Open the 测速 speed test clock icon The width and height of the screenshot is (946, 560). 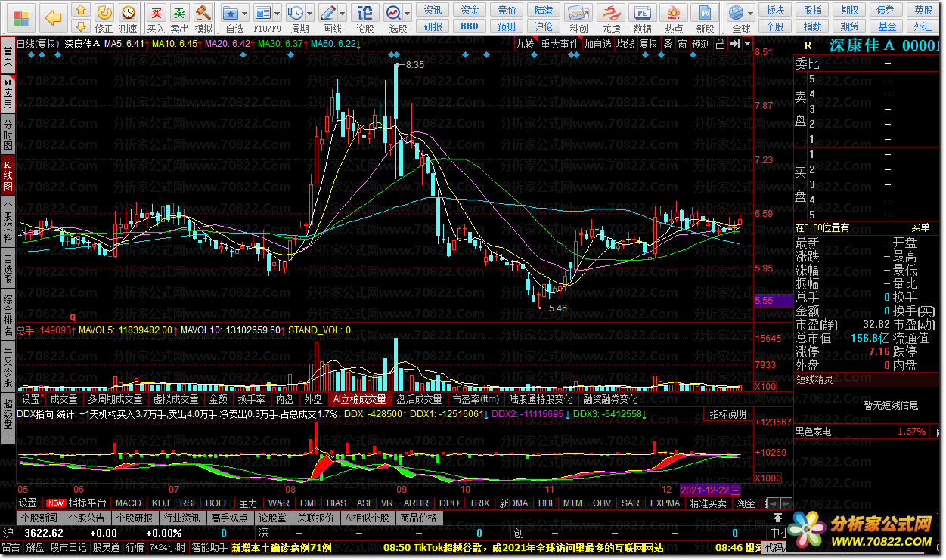pos(129,12)
